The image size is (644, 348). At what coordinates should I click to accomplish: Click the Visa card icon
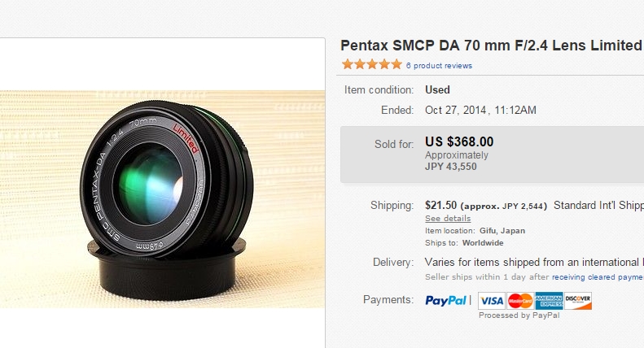coord(492,301)
